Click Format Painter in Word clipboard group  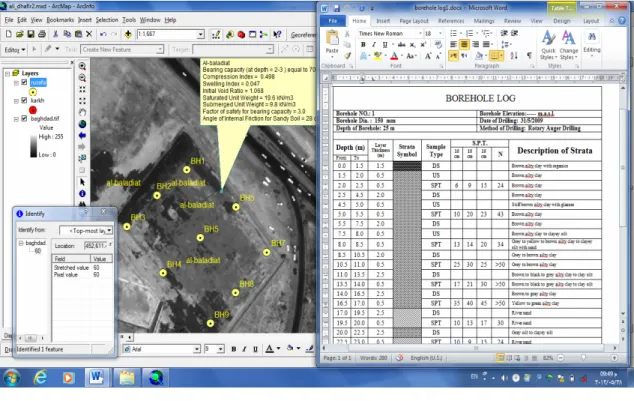point(347,56)
